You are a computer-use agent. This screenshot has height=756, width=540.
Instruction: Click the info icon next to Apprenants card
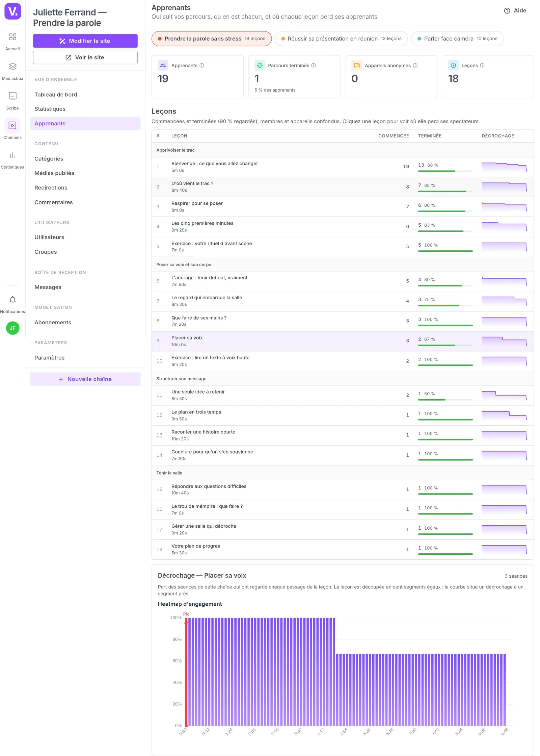202,66
